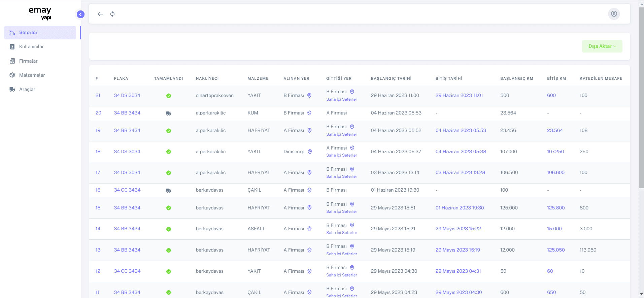644x298 pixels.
Task: Click the Araçlar truck icon
Action: (12, 90)
